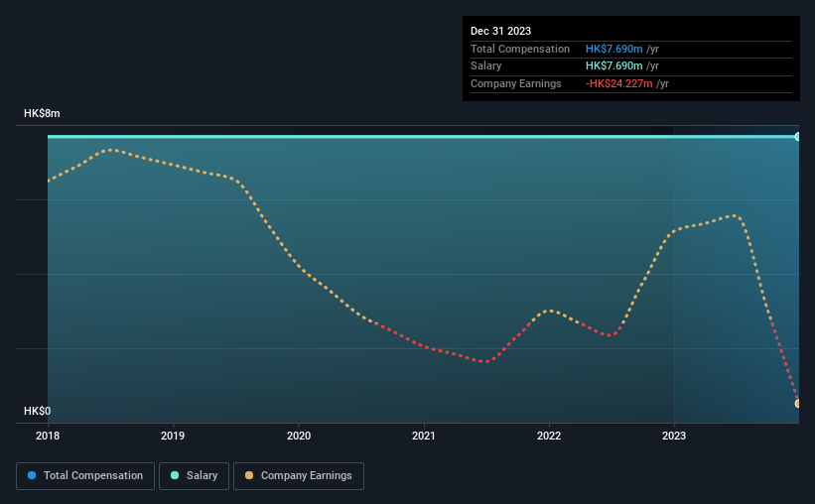Image resolution: width=815 pixels, height=504 pixels.
Task: Toggle the Company Earnings legend button
Action: (x=299, y=476)
